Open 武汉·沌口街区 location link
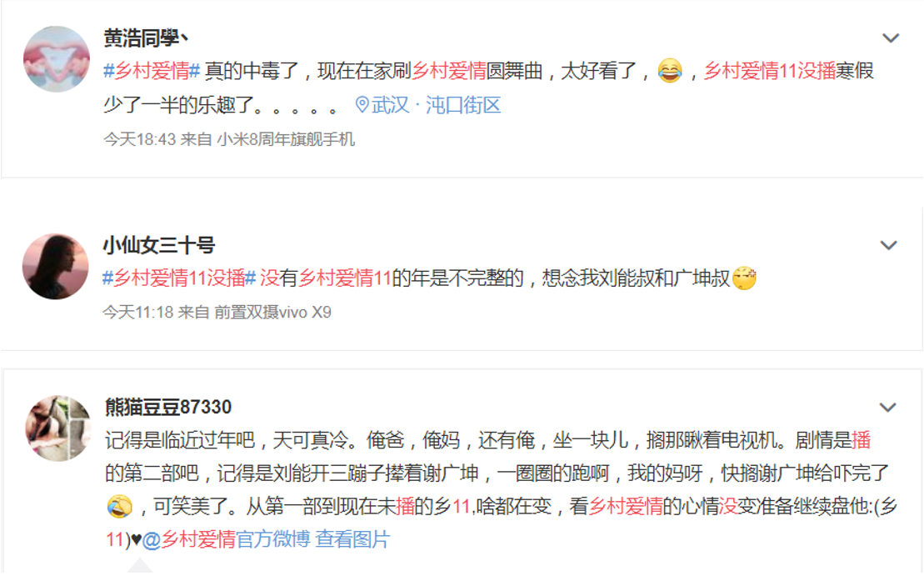Screen dimensions: 924x576 [x=436, y=105]
